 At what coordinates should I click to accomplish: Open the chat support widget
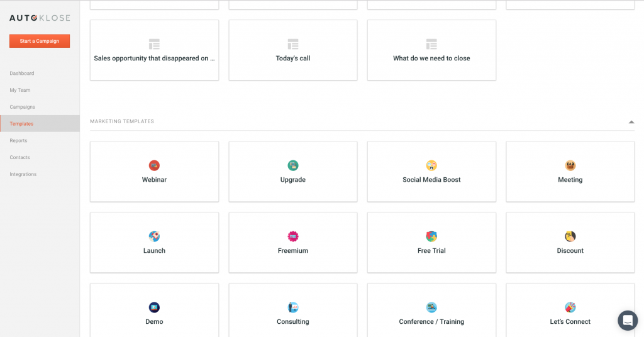627,320
